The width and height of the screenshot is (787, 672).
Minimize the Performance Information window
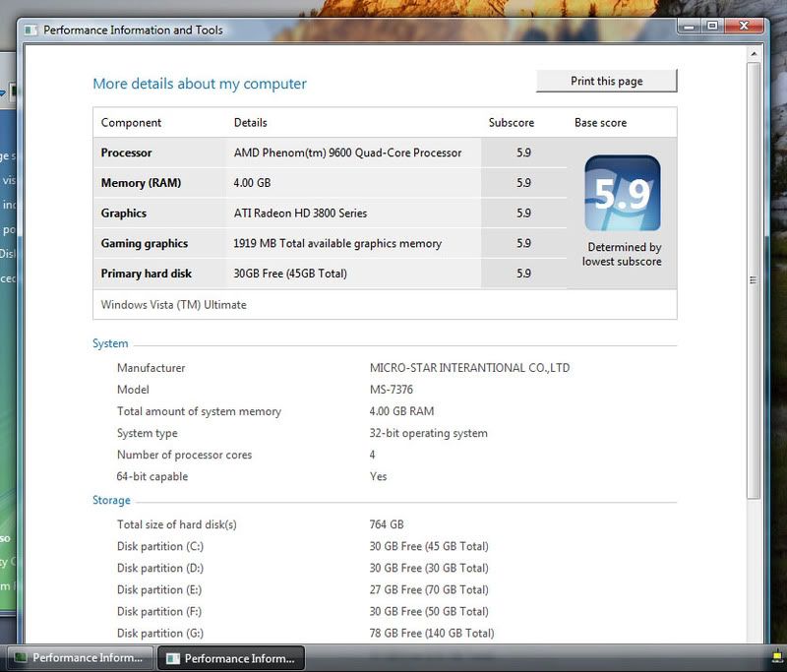(x=687, y=26)
